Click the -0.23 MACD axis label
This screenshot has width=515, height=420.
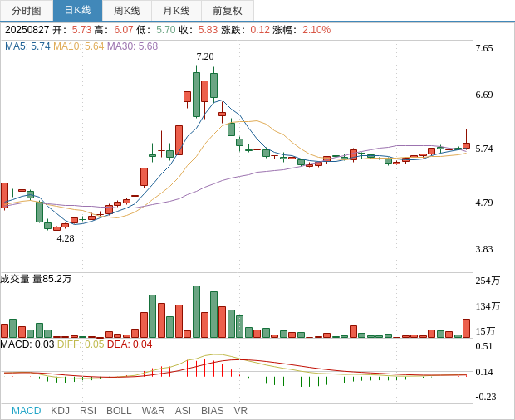click(x=486, y=397)
